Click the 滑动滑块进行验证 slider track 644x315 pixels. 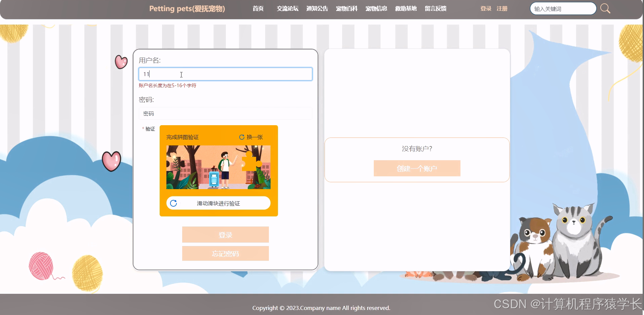(x=218, y=203)
